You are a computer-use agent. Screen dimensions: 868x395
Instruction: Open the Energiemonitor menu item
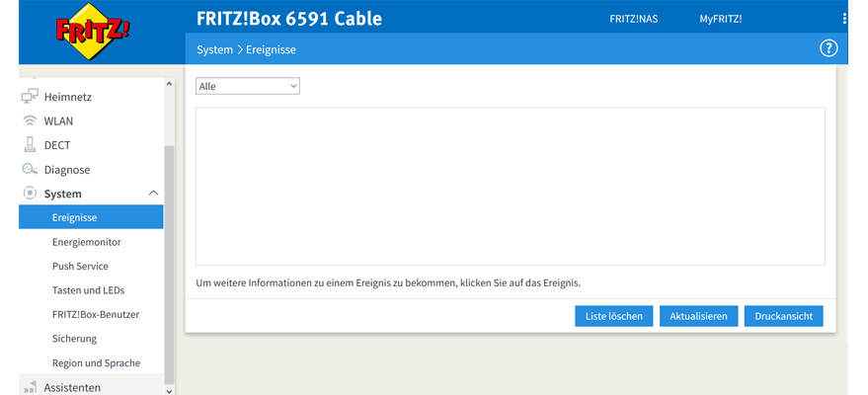coord(87,242)
